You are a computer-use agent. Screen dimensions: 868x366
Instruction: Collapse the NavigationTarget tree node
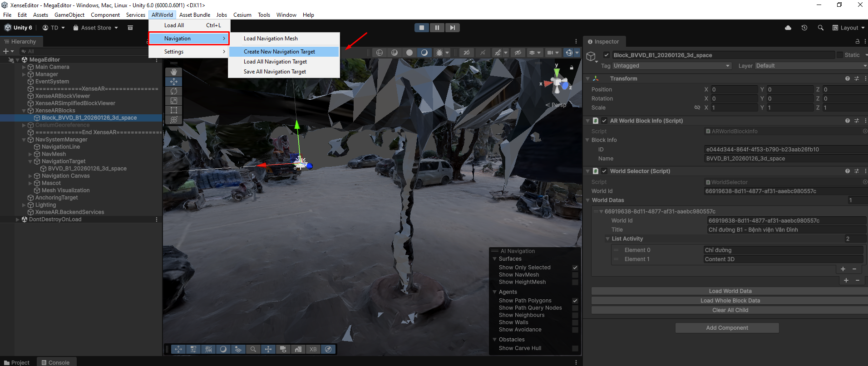coord(30,161)
